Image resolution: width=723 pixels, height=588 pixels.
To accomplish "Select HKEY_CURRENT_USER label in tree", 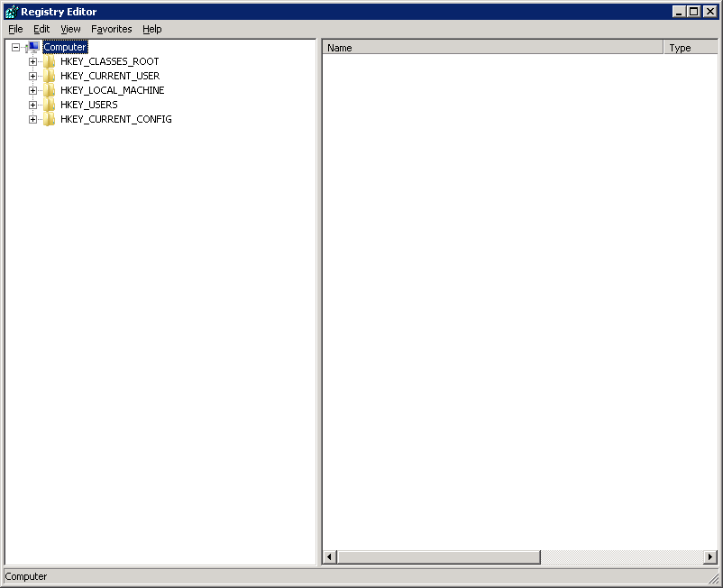I will click(x=110, y=76).
